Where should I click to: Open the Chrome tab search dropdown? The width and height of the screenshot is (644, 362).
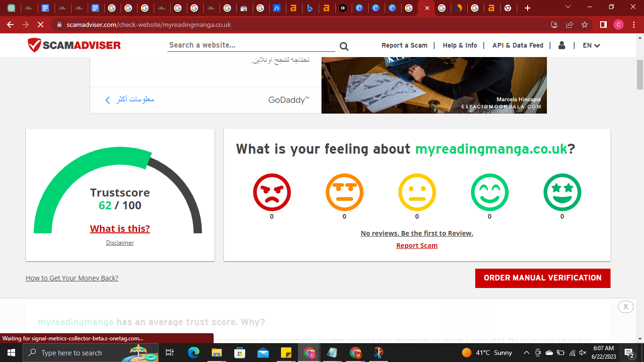tap(568, 7)
